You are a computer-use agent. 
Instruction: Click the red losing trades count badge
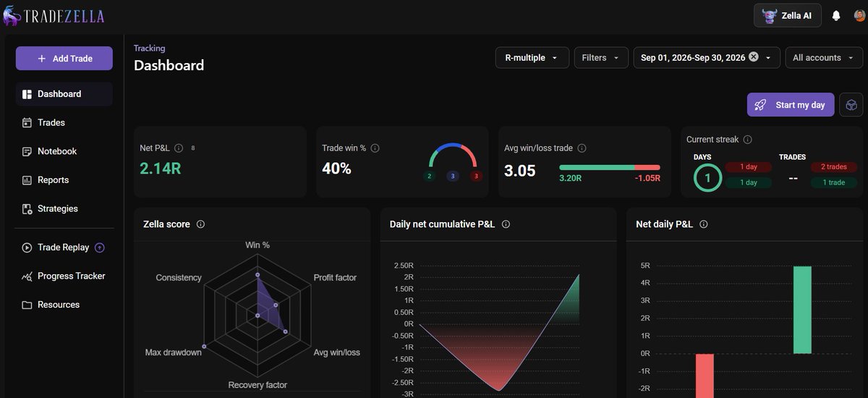point(476,176)
